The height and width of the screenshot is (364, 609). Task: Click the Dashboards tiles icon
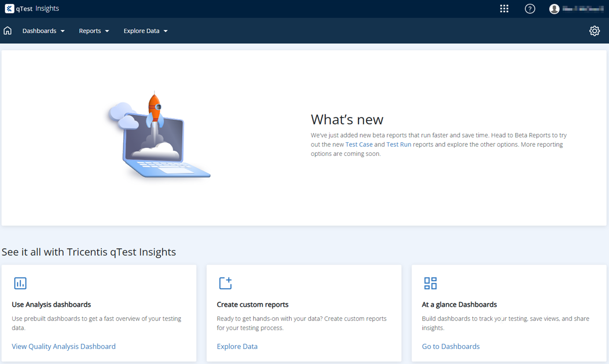(x=430, y=283)
